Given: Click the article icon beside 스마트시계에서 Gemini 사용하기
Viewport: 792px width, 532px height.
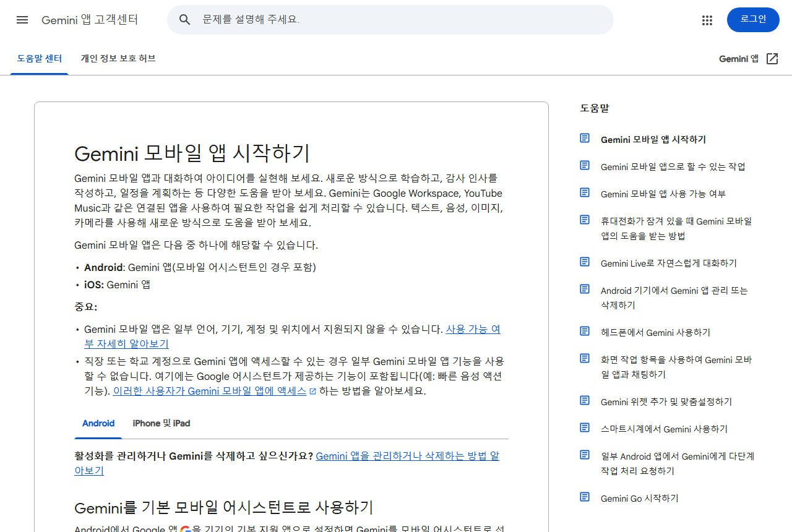Looking at the screenshot, I should coord(585,427).
